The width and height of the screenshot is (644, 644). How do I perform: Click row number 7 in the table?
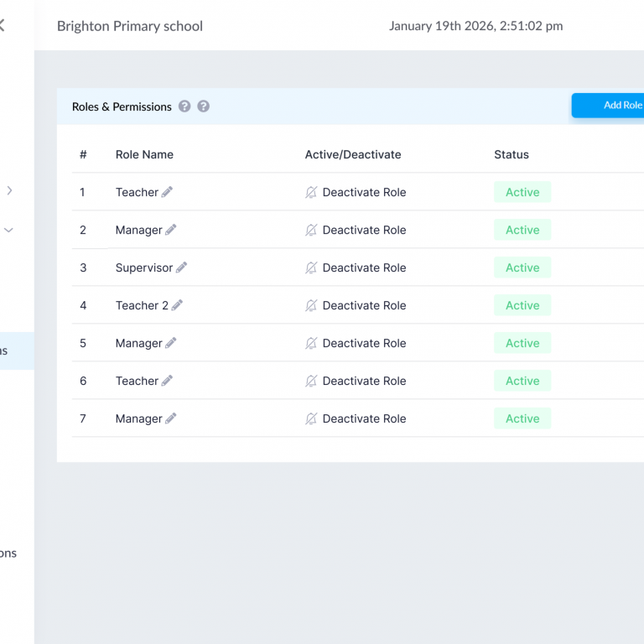(x=83, y=419)
